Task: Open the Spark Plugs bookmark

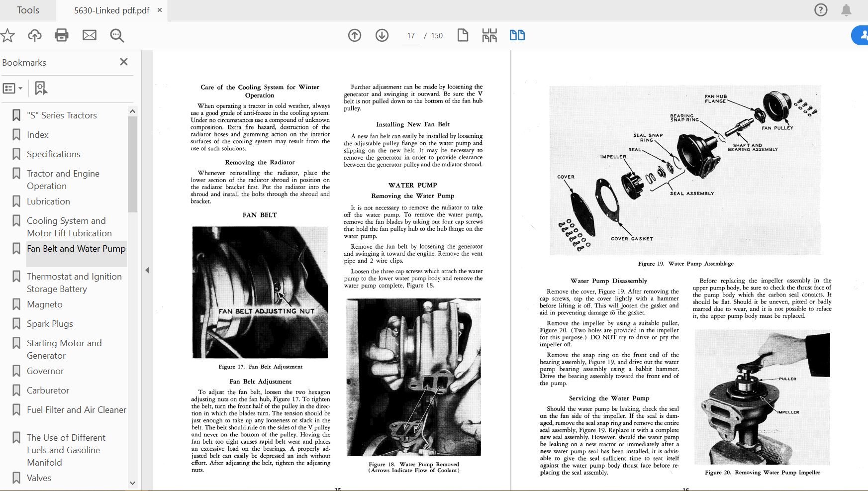Action: pos(50,324)
